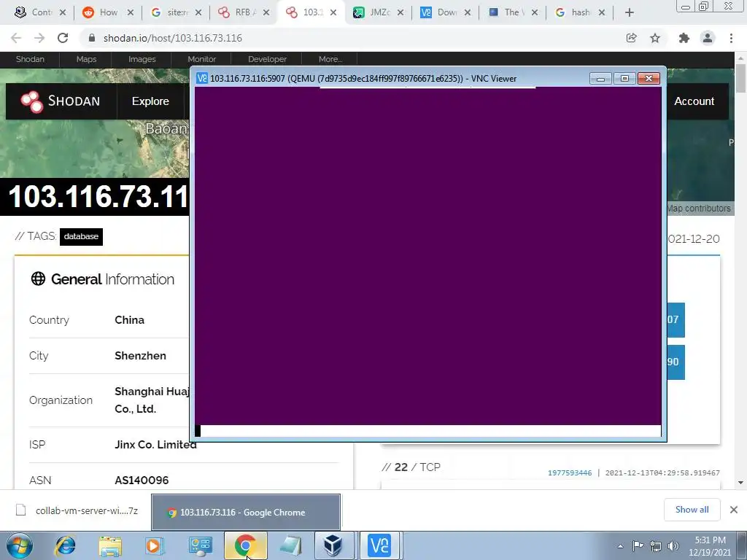The height and width of the screenshot is (560, 747).
Task: Click the VNC Viewer taskbar icon
Action: pos(380,545)
